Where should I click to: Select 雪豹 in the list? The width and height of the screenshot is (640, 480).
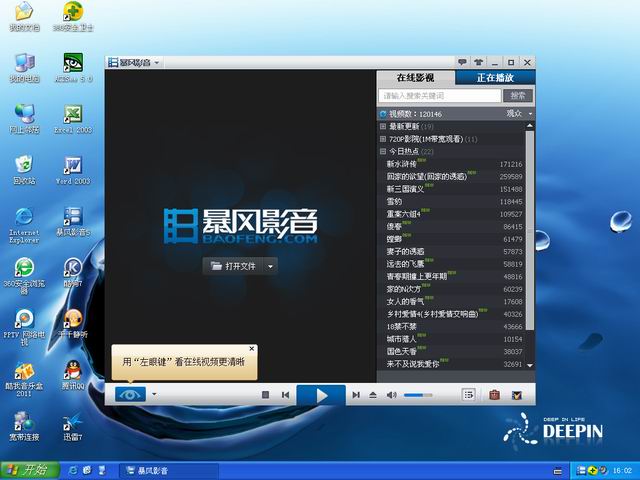tap(452, 202)
